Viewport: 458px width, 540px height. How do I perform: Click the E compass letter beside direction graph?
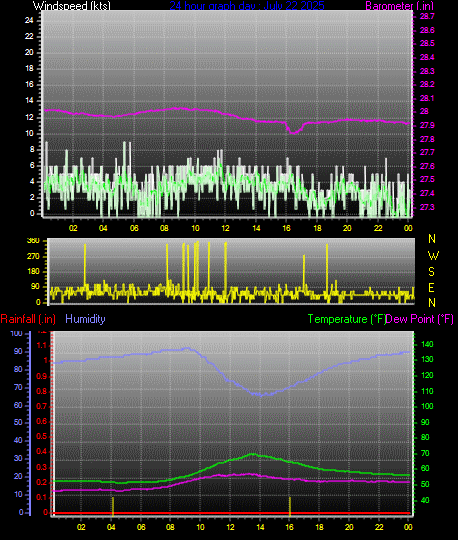431,288
